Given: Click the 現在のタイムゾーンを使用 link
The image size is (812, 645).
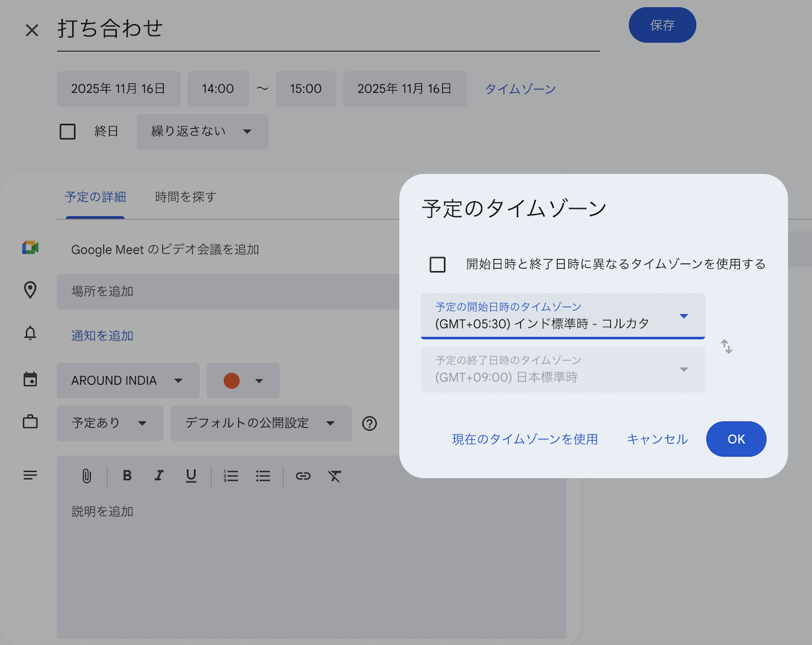Looking at the screenshot, I should [x=525, y=439].
